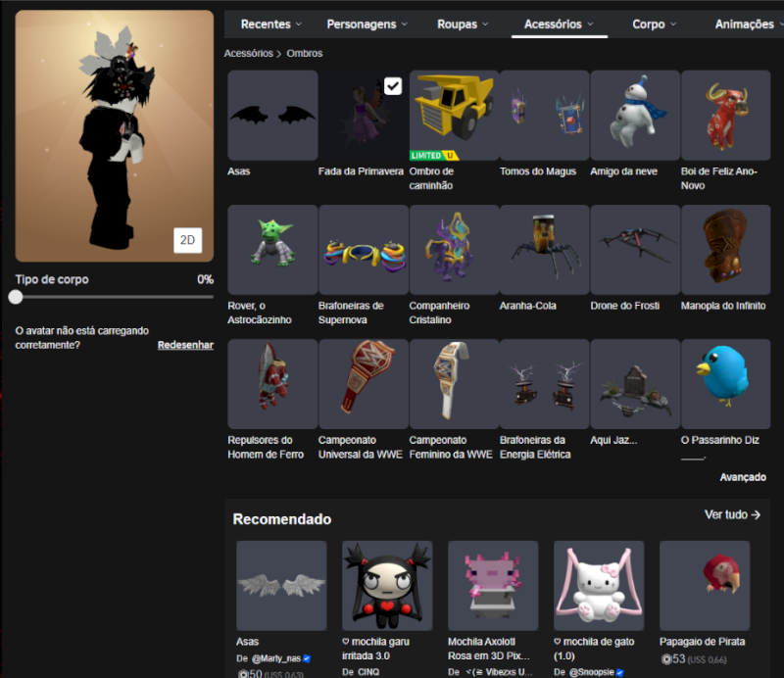This screenshot has height=678, width=784.
Task: Select the Asas black wings accessory
Action: click(x=272, y=115)
